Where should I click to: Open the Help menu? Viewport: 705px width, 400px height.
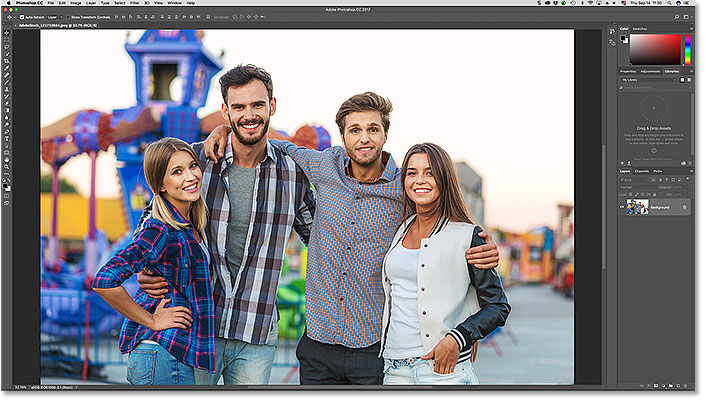point(191,3)
